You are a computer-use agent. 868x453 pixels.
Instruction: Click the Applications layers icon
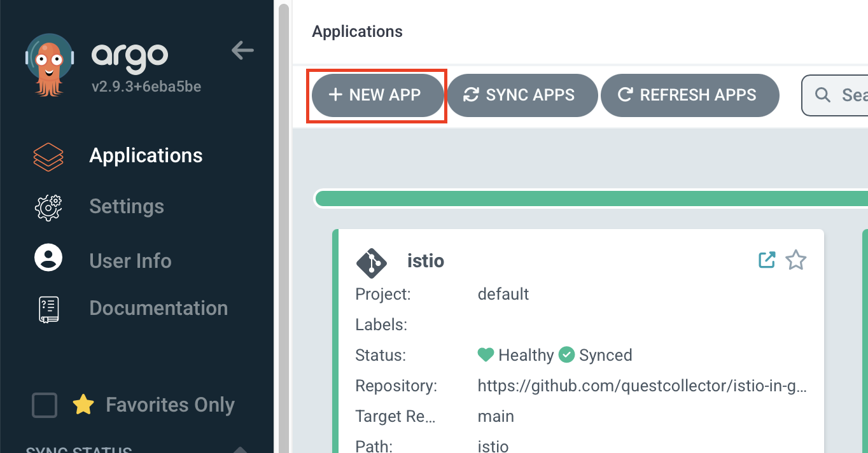(x=48, y=157)
